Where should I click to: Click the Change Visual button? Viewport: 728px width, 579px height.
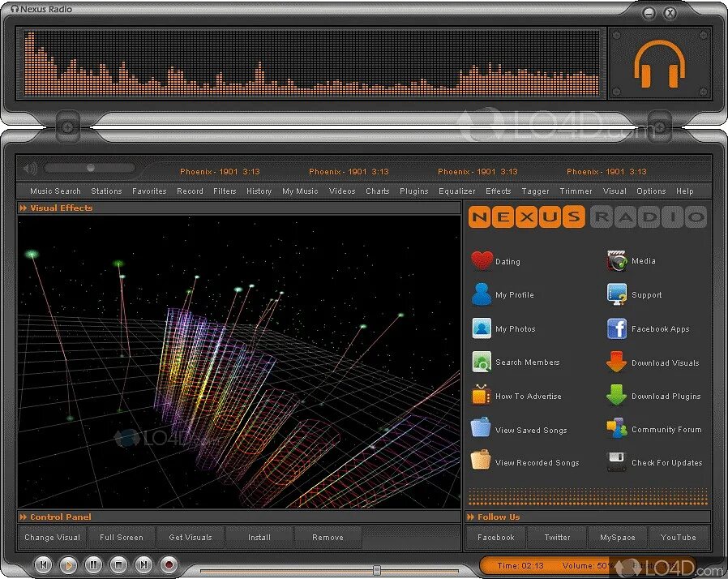coord(52,537)
